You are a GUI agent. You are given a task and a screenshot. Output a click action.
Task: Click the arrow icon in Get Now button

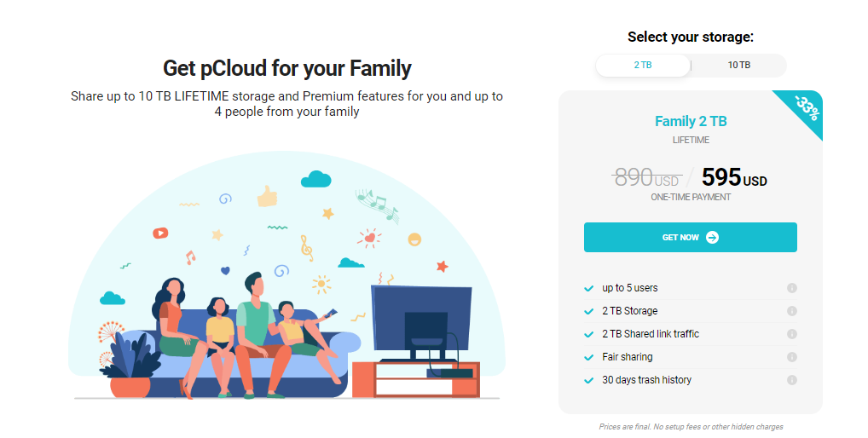click(712, 238)
